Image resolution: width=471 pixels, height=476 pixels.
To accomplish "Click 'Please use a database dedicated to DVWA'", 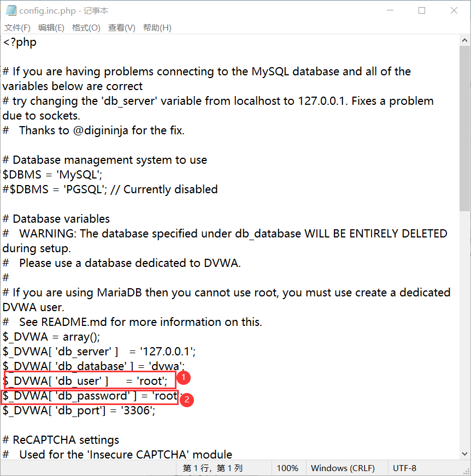I will [121, 263].
